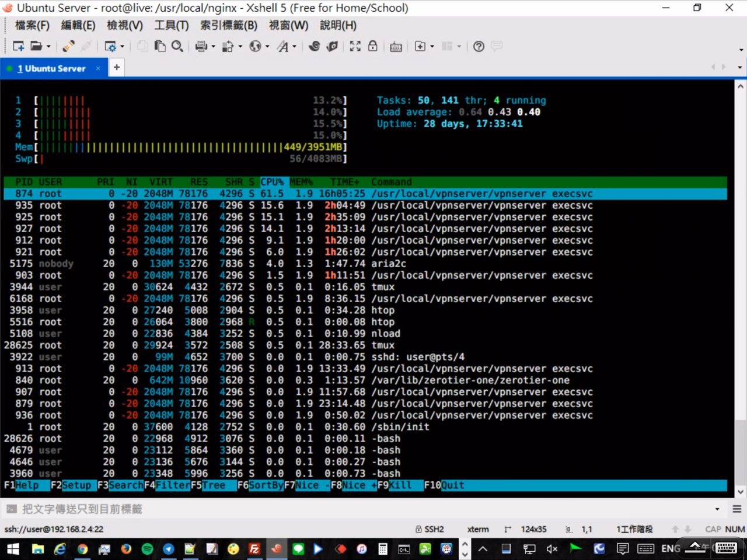Screen dimensions: 747x560
Task: Toggle full screen mode icon
Action: [355, 46]
